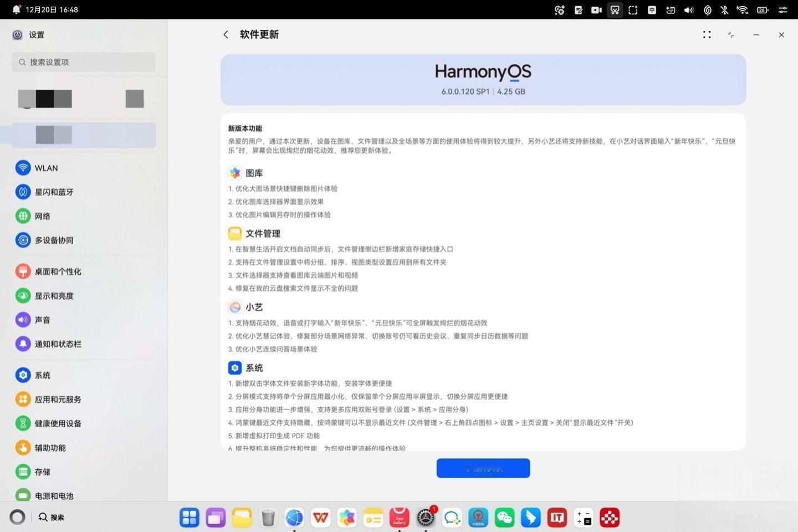Image resolution: width=798 pixels, height=532 pixels.
Task: Open the trash bin in the dock
Action: coord(268,518)
